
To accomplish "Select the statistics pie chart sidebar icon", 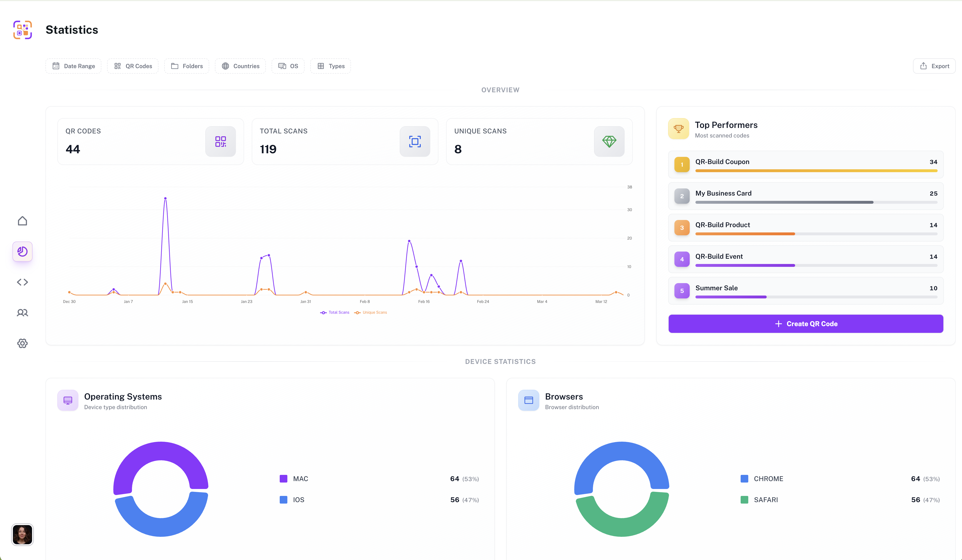I will click(22, 252).
